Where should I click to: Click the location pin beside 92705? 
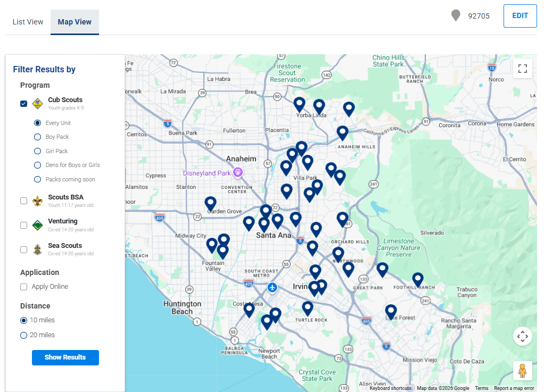pyautogui.click(x=456, y=15)
